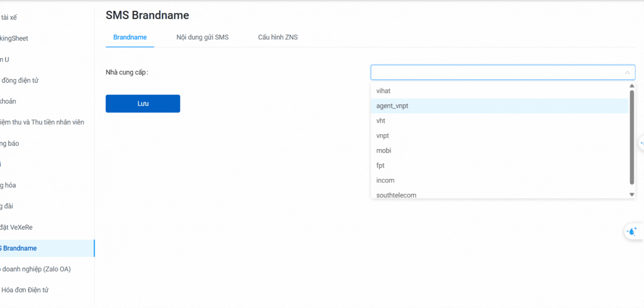The width and height of the screenshot is (644, 308).
Task: Click the blue water-drop sparkle floating icon
Action: click(631, 232)
